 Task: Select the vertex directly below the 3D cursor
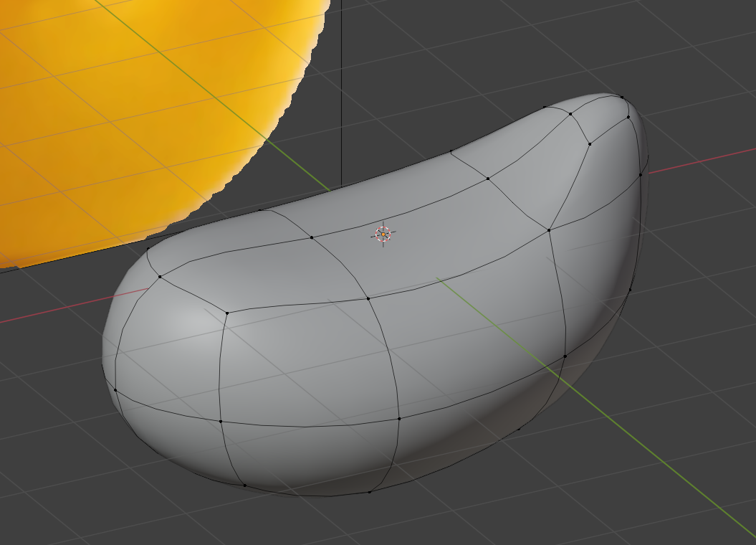pyautogui.click(x=368, y=298)
